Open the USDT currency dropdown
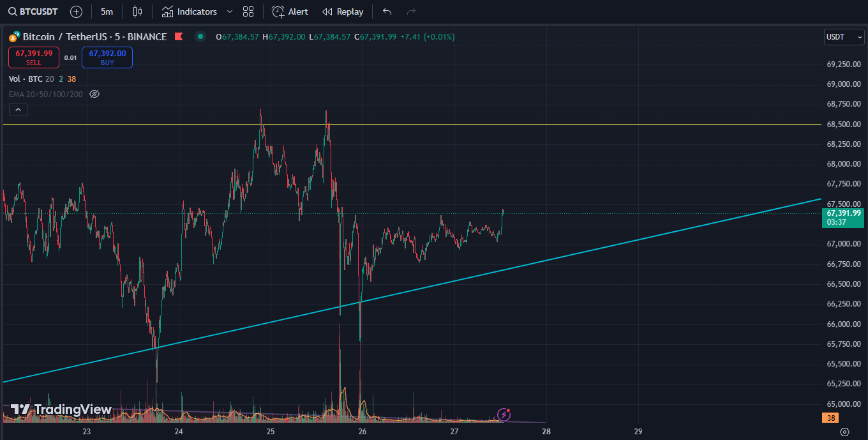 click(x=844, y=36)
